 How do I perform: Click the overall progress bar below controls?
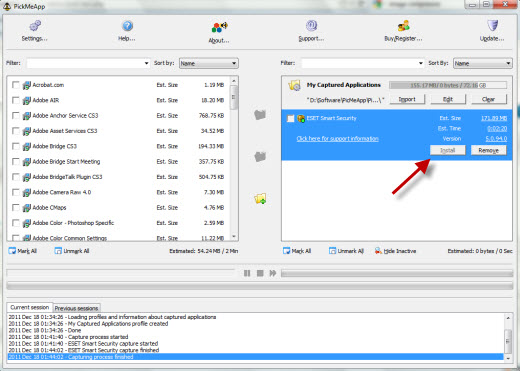tap(260, 286)
